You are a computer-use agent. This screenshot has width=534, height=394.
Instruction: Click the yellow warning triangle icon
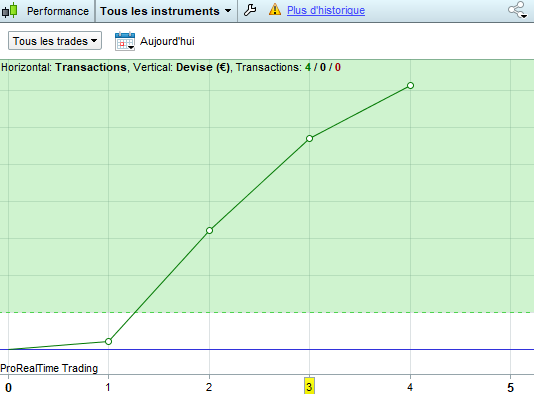(x=275, y=10)
